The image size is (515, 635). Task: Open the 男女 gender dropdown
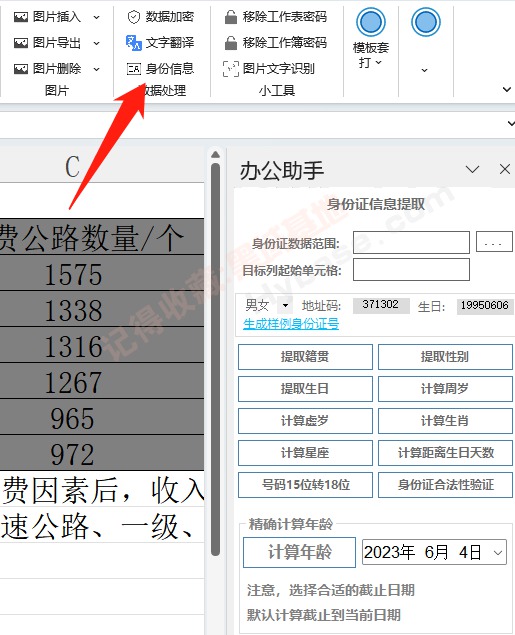pos(285,305)
